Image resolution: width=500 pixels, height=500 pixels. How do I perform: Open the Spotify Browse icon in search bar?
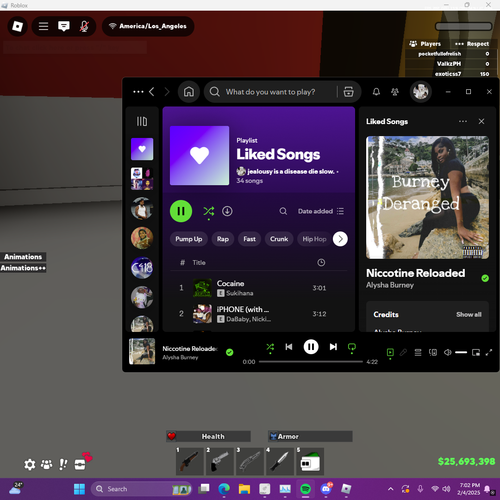tap(349, 92)
